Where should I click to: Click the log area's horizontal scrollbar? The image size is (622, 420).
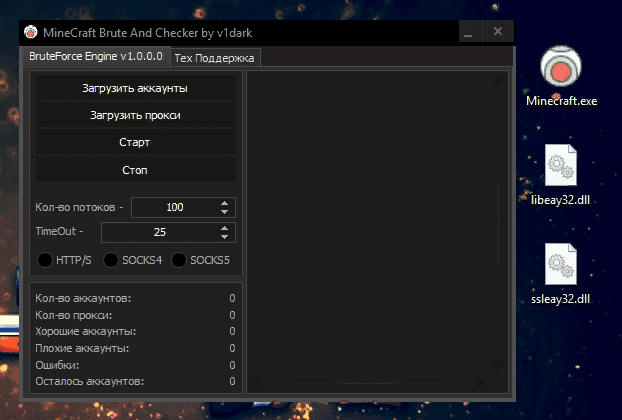(369, 383)
